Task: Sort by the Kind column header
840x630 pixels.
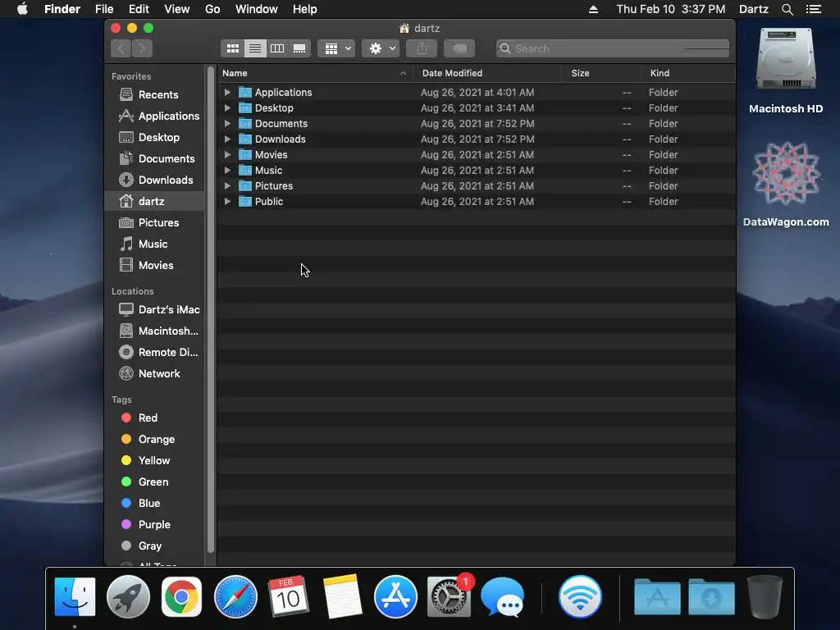Action: pos(688,73)
